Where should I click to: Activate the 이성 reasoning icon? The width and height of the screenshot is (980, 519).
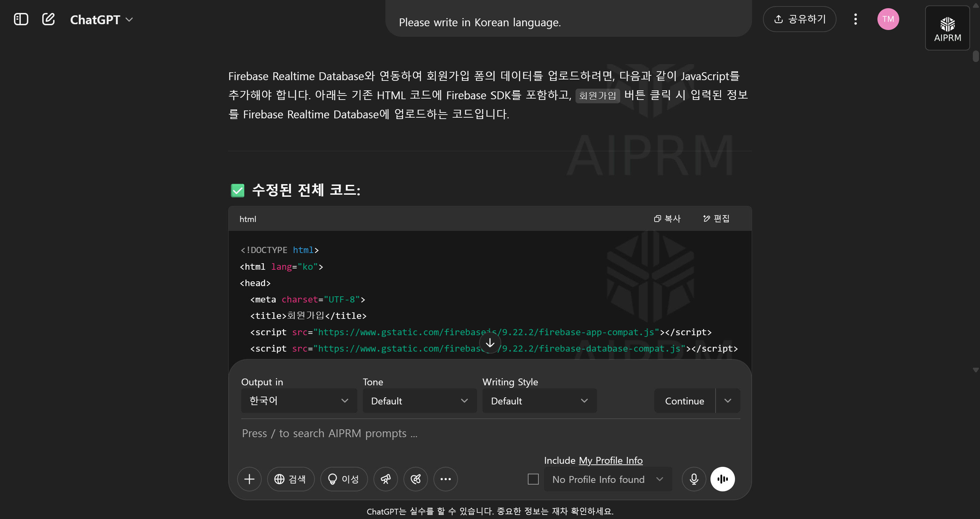[343, 479]
